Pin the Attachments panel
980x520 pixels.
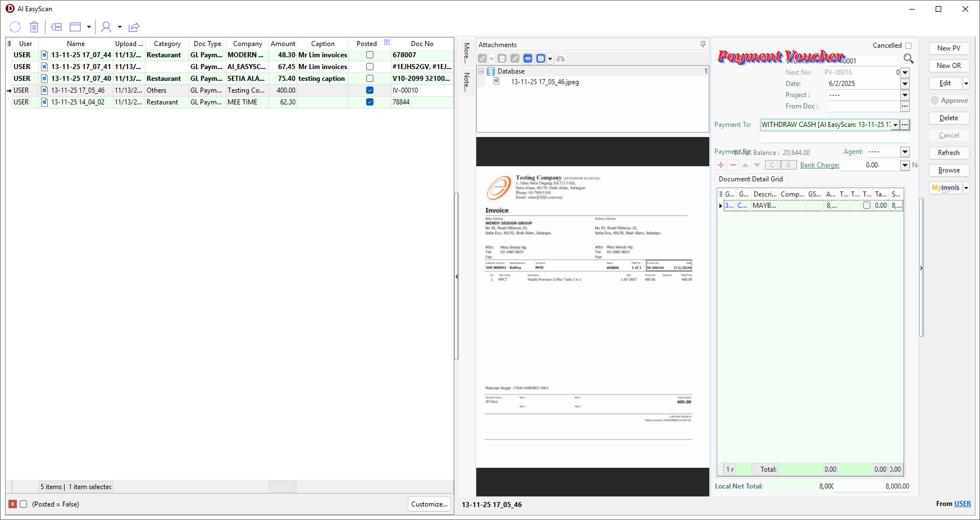coord(703,44)
